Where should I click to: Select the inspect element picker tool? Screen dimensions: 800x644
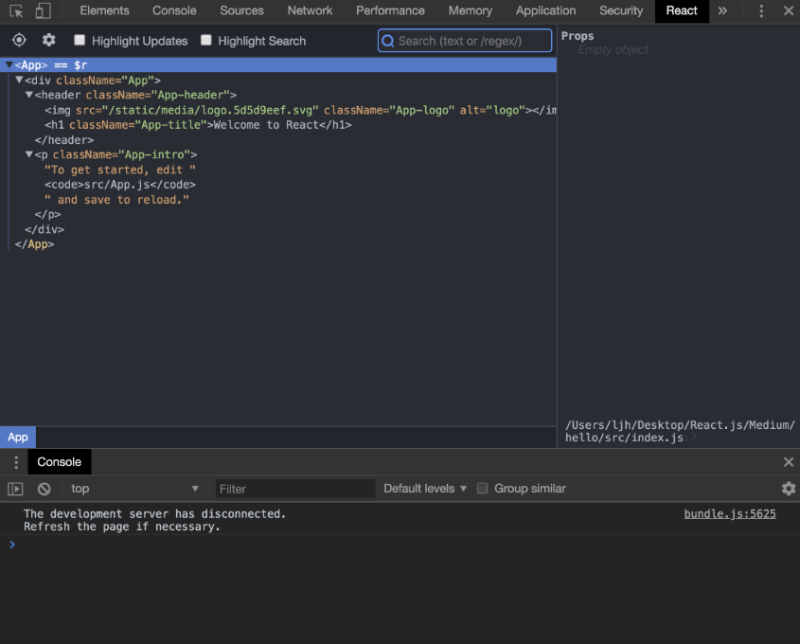coord(16,10)
